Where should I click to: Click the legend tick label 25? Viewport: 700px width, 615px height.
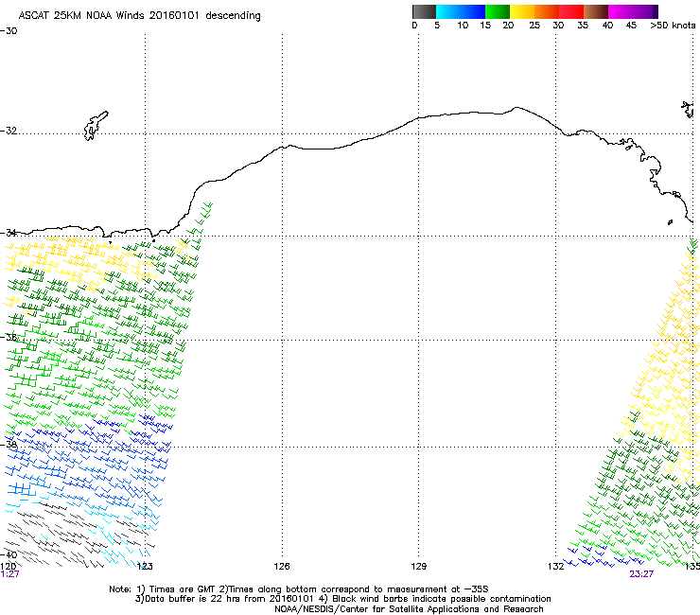pyautogui.click(x=534, y=26)
